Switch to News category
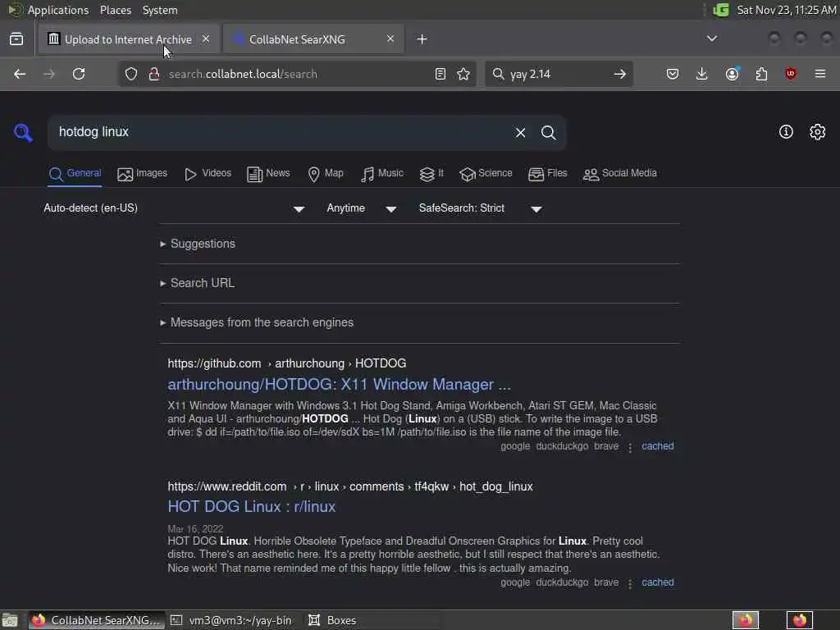 pos(268,174)
